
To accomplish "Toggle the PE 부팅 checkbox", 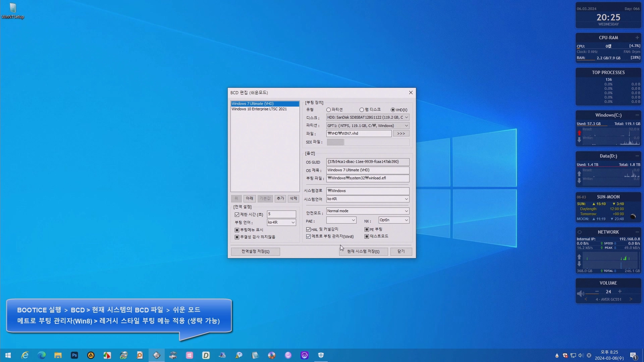I will pyautogui.click(x=367, y=229).
